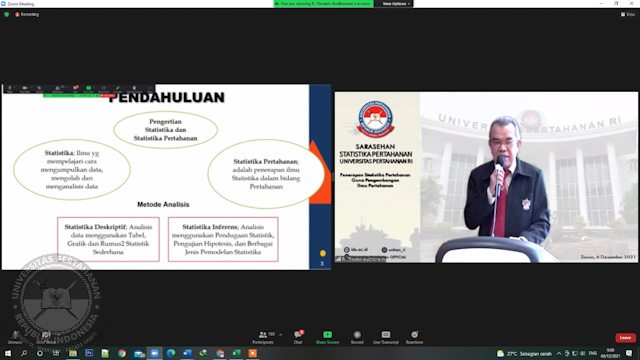Open the Chat panel
The image size is (640, 360).
(x=298, y=338)
